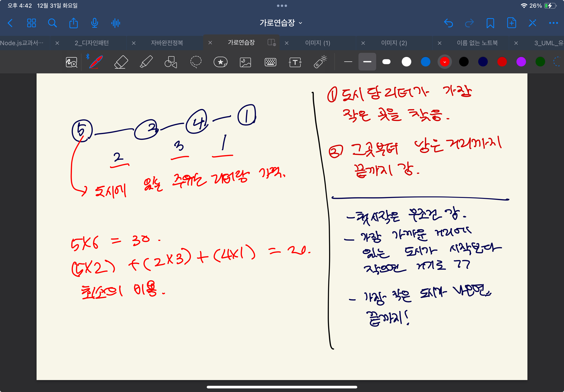The height and width of the screenshot is (392, 564).
Task: Select the thinnest pen stroke width
Action: coord(348,62)
